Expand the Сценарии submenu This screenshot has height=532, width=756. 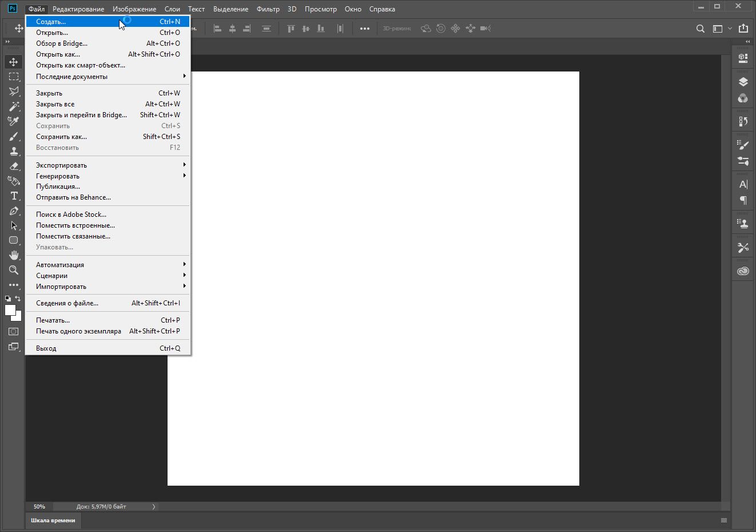[x=108, y=276]
